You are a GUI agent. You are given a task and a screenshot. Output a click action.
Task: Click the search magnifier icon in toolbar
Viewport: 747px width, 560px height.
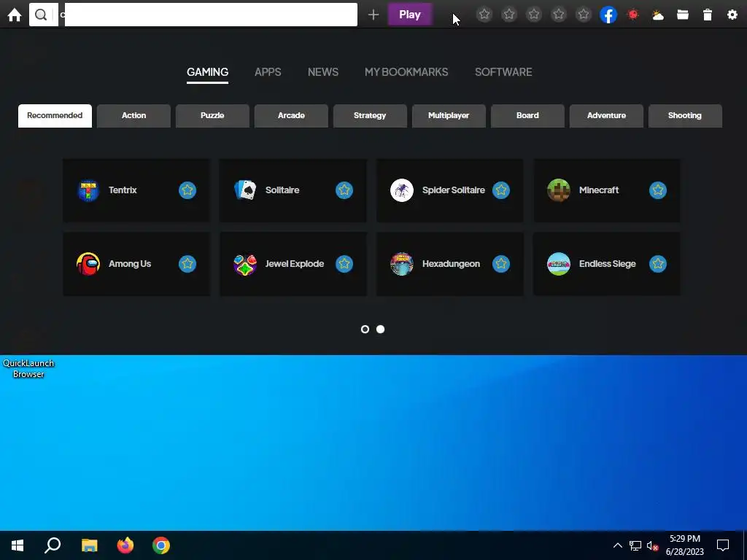(x=42, y=15)
